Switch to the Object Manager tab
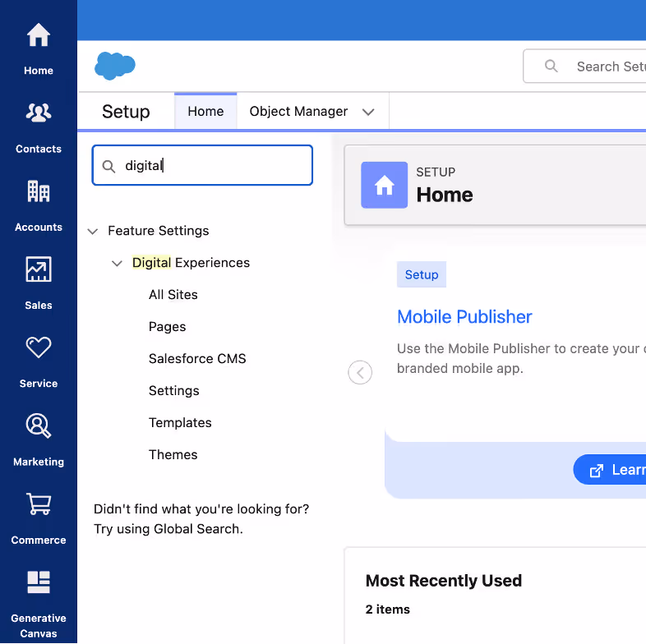This screenshot has width=646, height=644. tap(298, 111)
